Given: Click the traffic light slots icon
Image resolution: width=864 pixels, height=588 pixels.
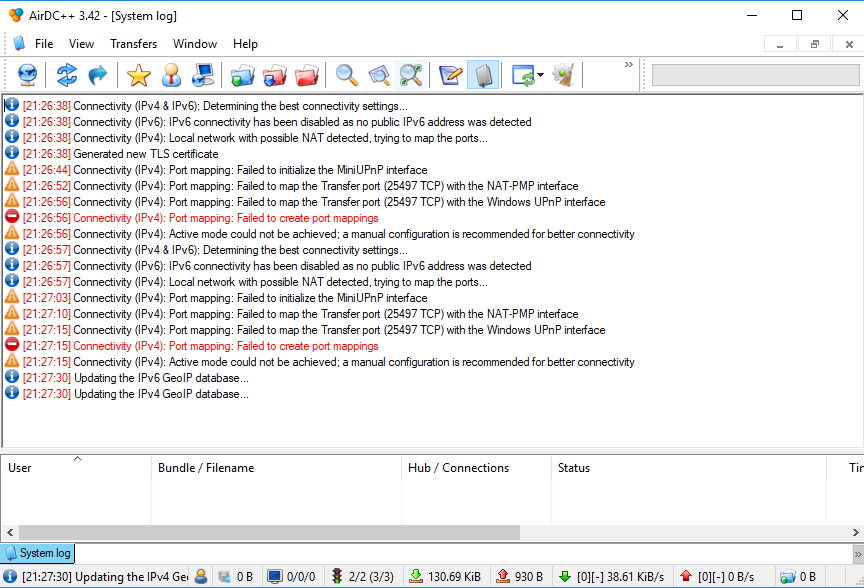Looking at the screenshot, I should [337, 576].
